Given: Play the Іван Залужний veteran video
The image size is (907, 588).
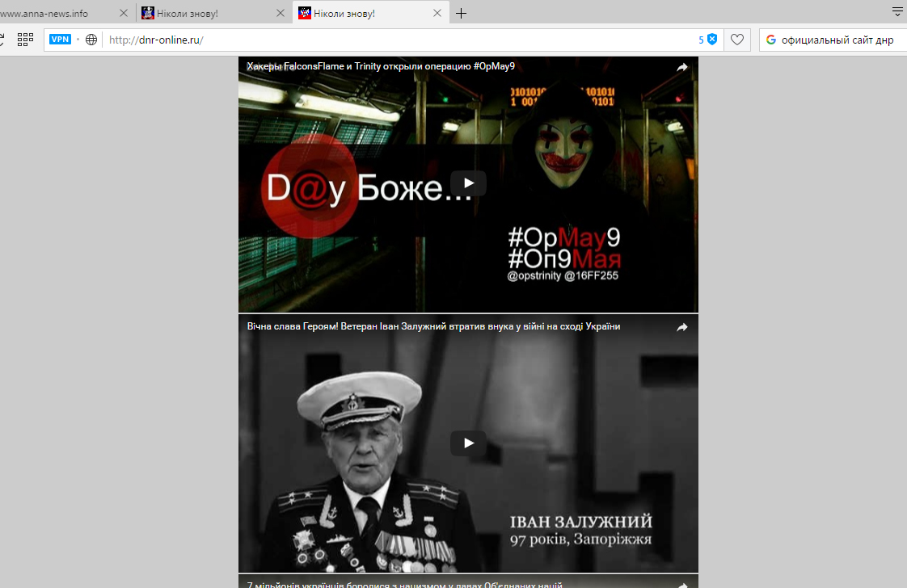Looking at the screenshot, I should point(468,443).
